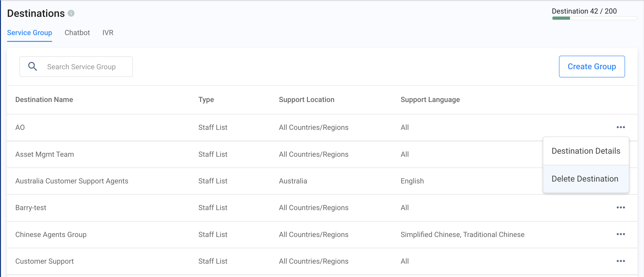Open the three-dot menu for Customer Support row
644x277 pixels.
(x=621, y=261)
